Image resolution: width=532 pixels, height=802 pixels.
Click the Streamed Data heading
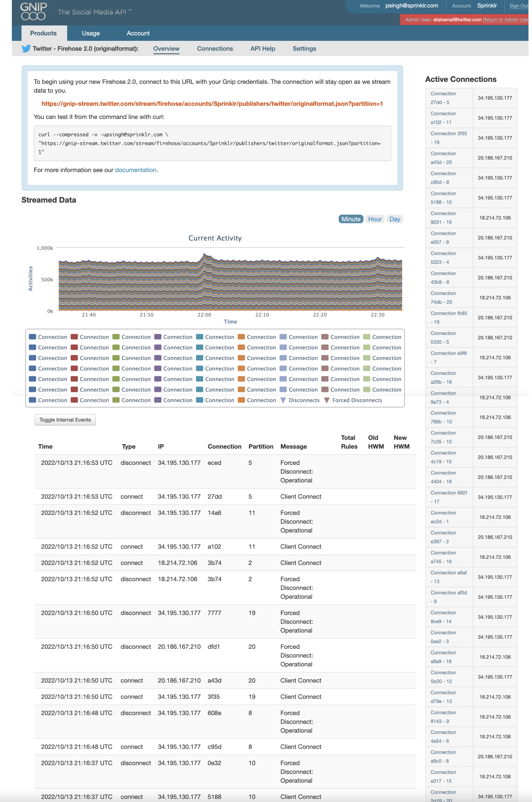pos(49,200)
